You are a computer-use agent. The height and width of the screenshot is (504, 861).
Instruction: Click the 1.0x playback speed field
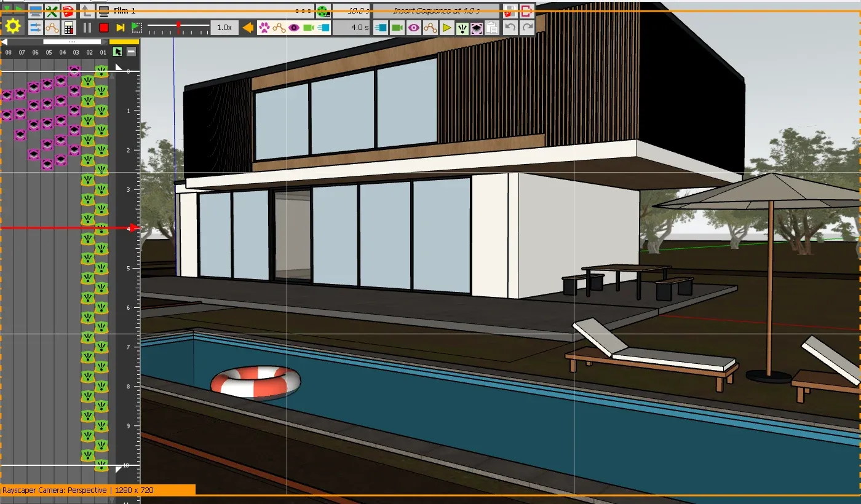click(x=224, y=28)
